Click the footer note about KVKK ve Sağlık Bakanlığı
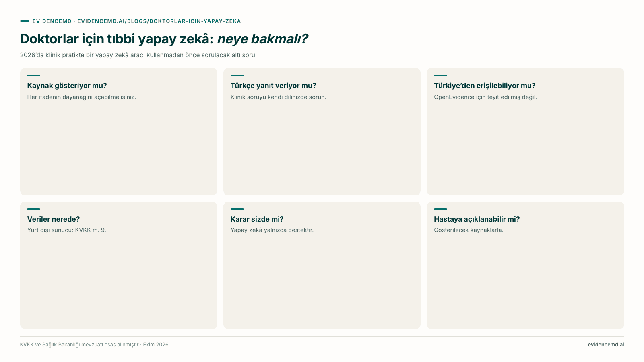Viewport: 644px width, 362px height. 94,345
